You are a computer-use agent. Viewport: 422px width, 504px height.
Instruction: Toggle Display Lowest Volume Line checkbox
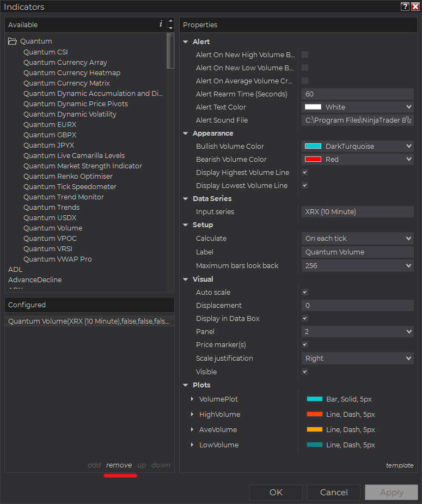click(305, 185)
